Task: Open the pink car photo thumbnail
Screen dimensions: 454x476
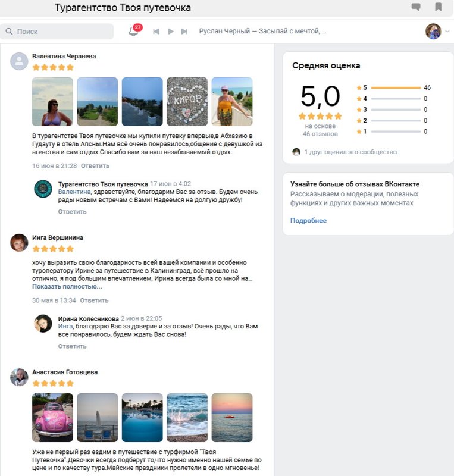Action: pyautogui.click(x=52, y=417)
